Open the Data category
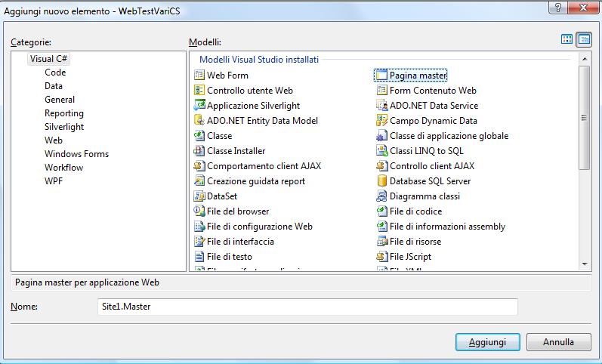 click(54, 86)
